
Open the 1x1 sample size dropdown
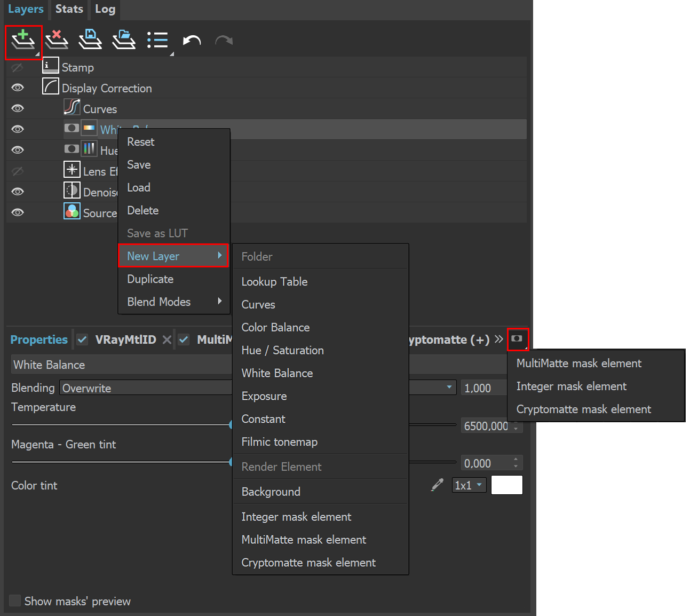[x=469, y=485]
